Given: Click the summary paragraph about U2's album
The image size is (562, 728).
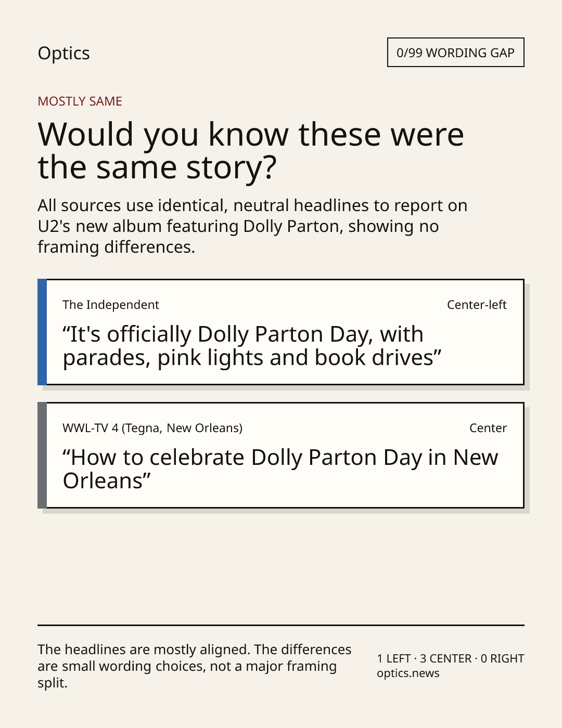Looking at the screenshot, I should (x=252, y=226).
